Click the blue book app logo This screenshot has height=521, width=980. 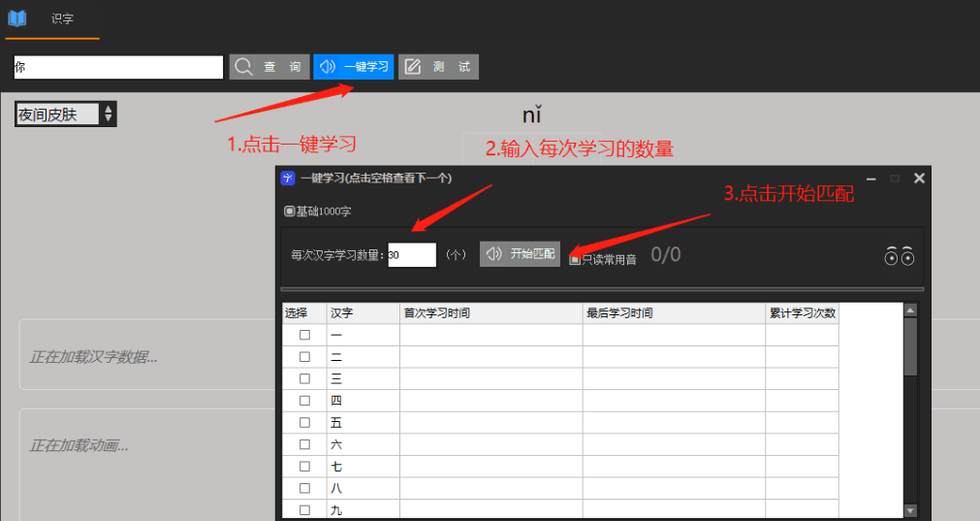(x=16, y=18)
